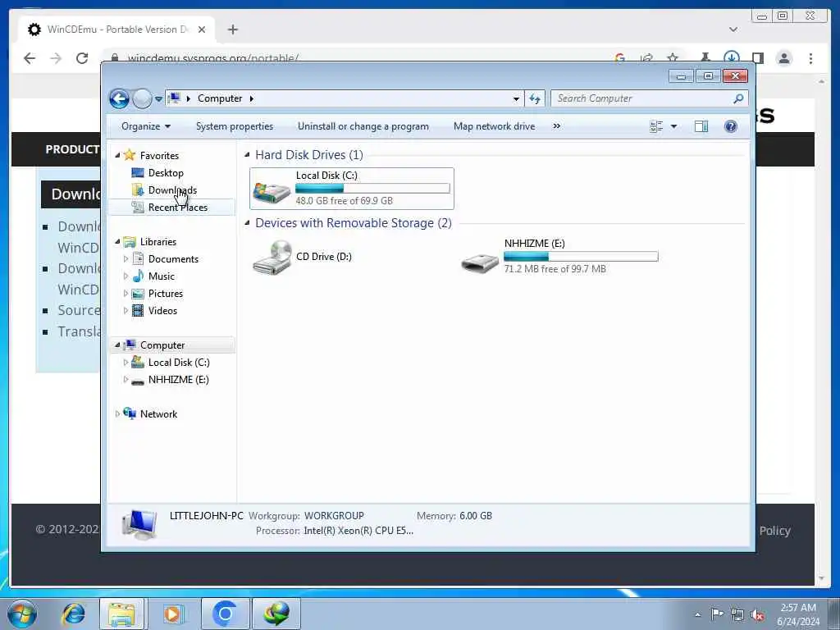Open the Music library
Viewport: 840px width, 630px height.
click(x=162, y=276)
